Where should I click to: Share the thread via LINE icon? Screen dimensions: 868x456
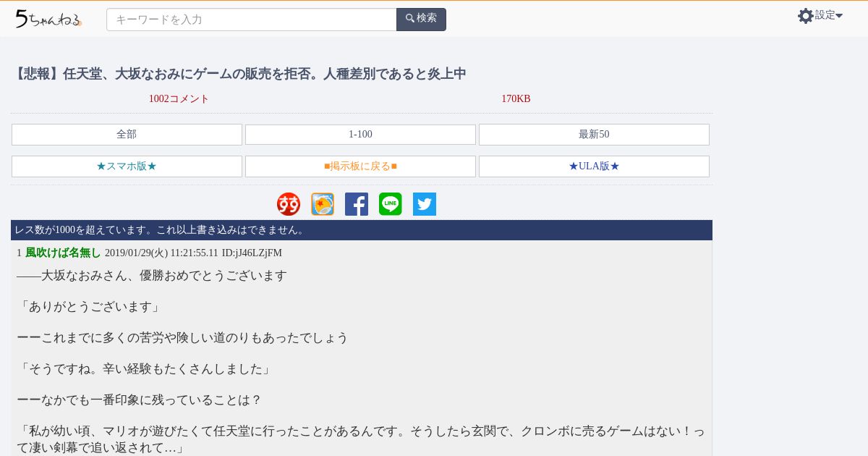tap(391, 204)
